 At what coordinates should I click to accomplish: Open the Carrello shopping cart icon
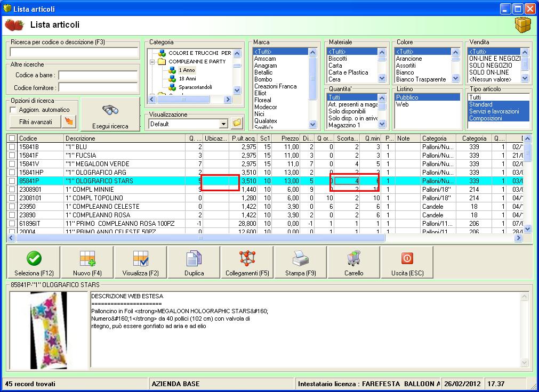pyautogui.click(x=354, y=259)
